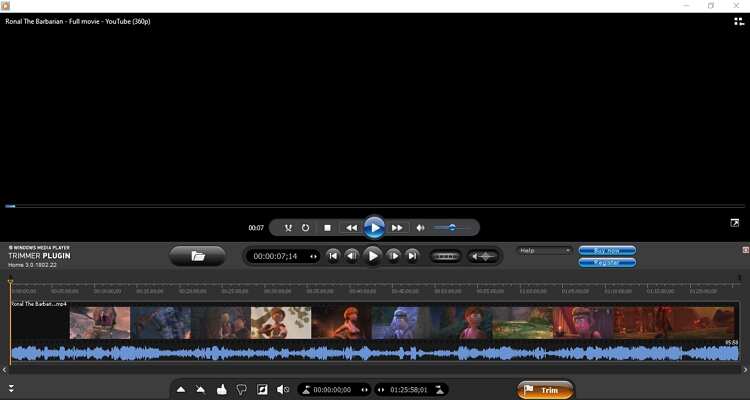This screenshot has height=400, width=750.
Task: Jump to next marker in trimmer
Action: pos(412,256)
